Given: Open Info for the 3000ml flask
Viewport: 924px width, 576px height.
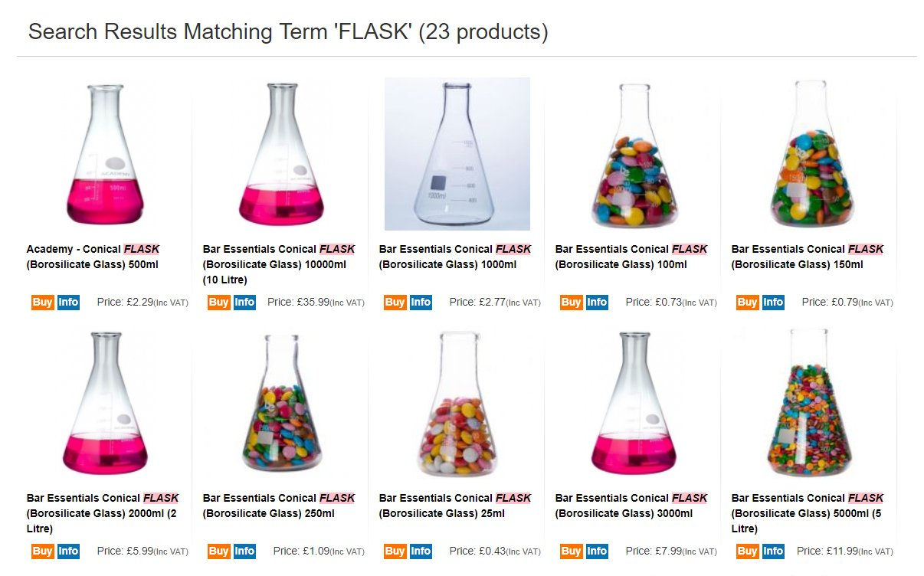Looking at the screenshot, I should pyautogui.click(x=597, y=551).
